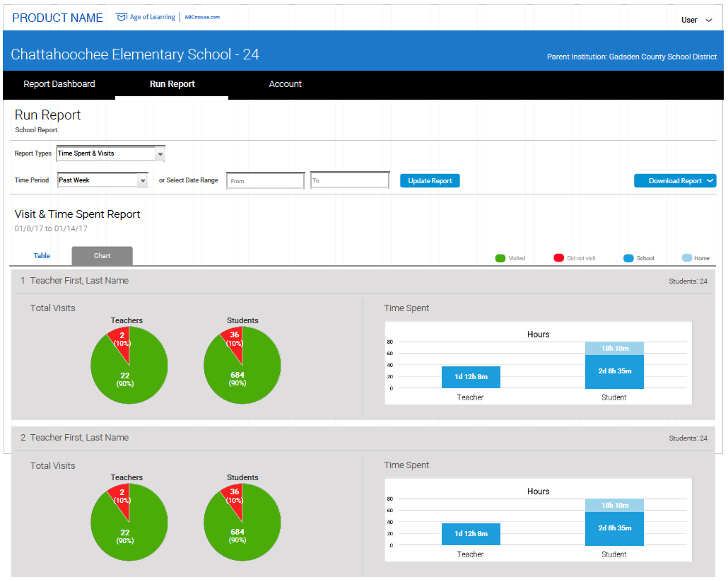Click the "2 Teacher First, Last Name" header
Viewport: 728px width, 582px height.
click(74, 438)
